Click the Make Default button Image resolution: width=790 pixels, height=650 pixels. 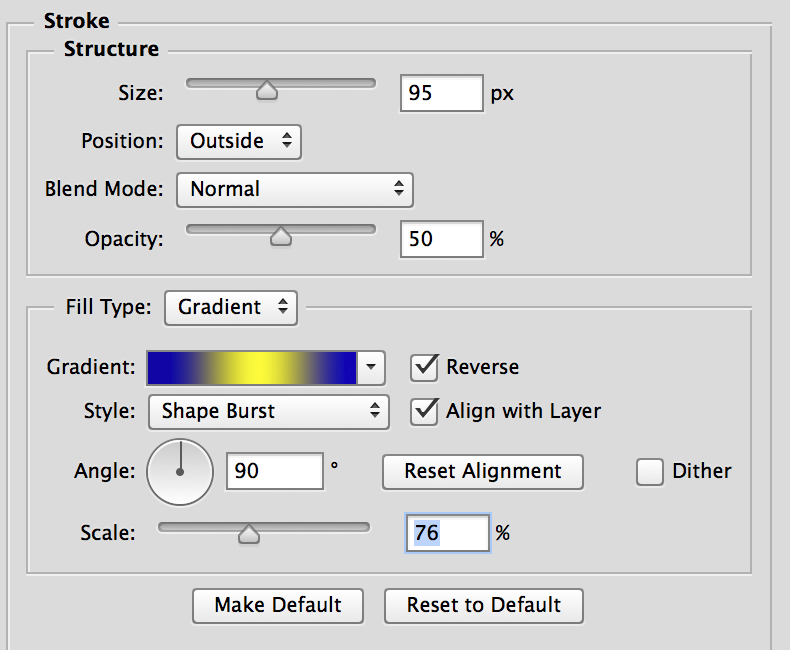tap(278, 606)
